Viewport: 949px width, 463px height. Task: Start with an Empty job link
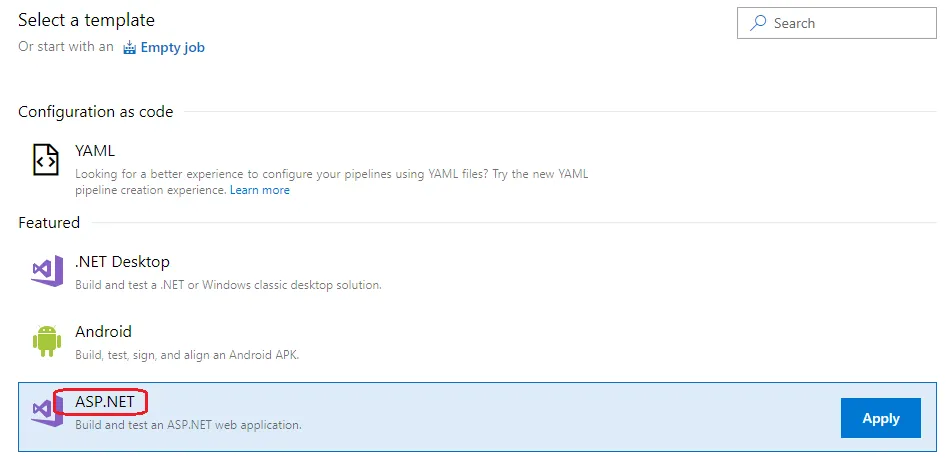[172, 47]
